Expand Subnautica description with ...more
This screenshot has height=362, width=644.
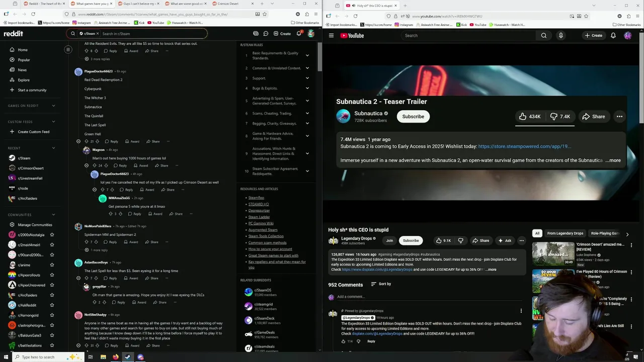click(x=613, y=160)
